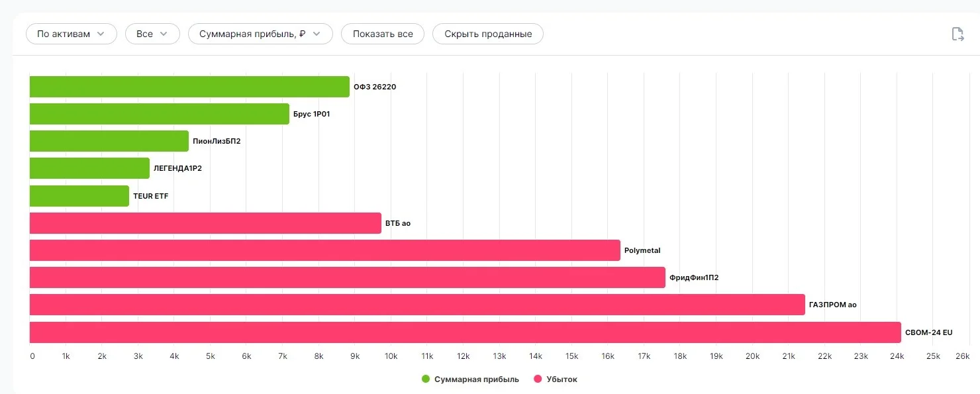Click the "ФридФин1П2" bar label
Image resolution: width=980 pixels, height=394 pixels.
(694, 277)
